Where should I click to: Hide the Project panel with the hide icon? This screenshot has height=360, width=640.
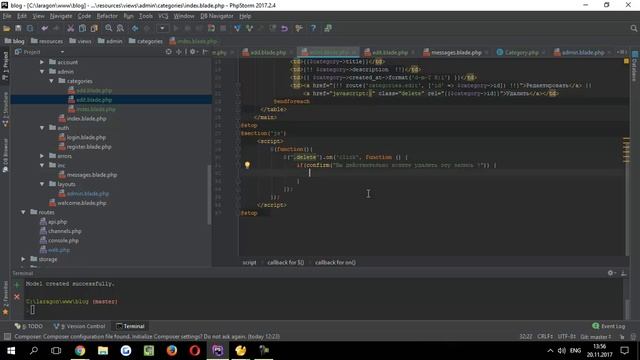click(205, 52)
